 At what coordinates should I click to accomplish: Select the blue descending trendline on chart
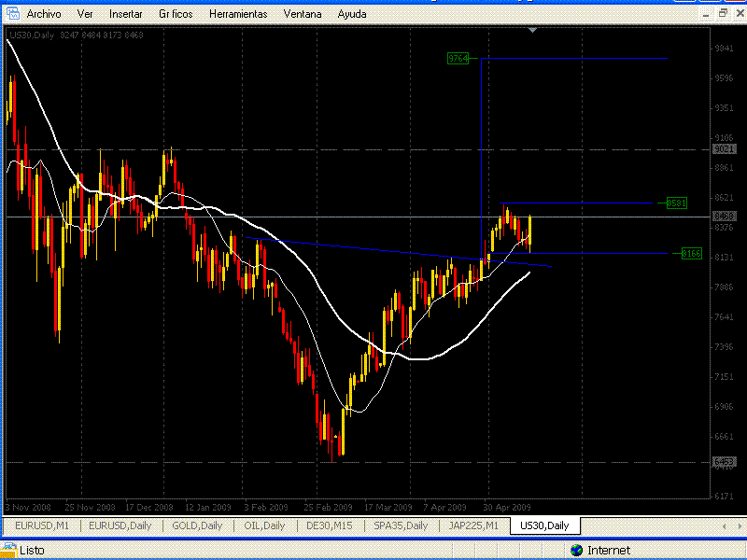click(399, 252)
